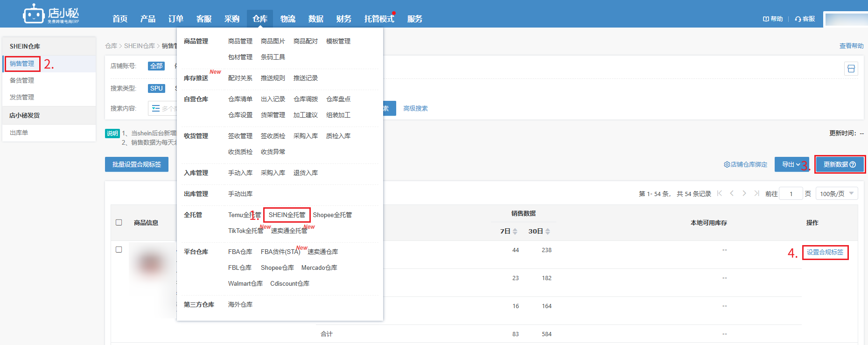Viewport: 868px width, 345px height.
Task: Go to first page arrow
Action: click(720, 193)
